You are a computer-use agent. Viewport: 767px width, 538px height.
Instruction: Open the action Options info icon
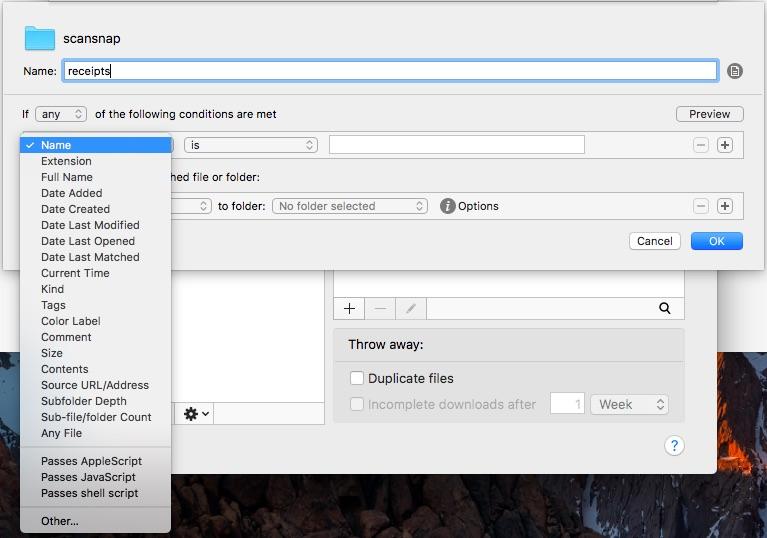[448, 206]
